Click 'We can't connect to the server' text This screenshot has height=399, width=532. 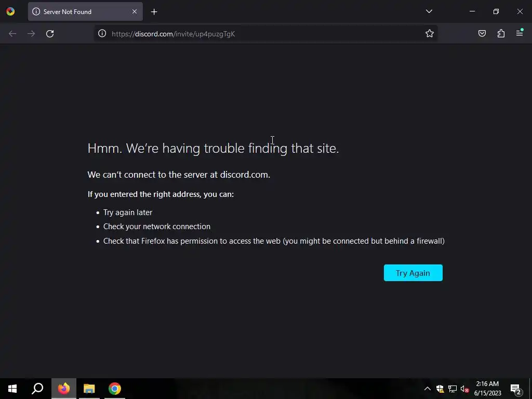[x=179, y=175]
